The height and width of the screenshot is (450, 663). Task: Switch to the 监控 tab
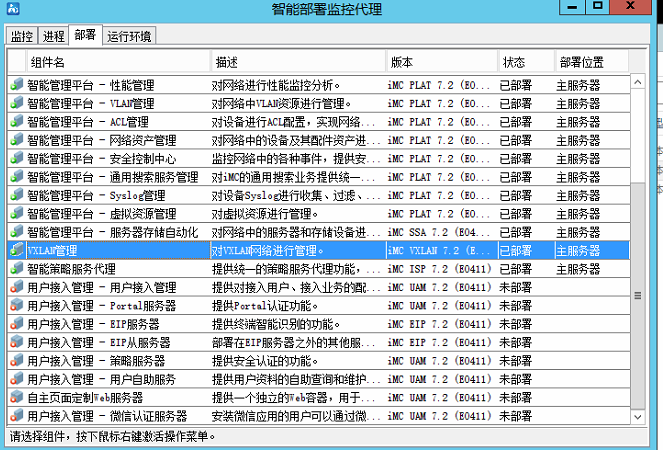[x=22, y=36]
